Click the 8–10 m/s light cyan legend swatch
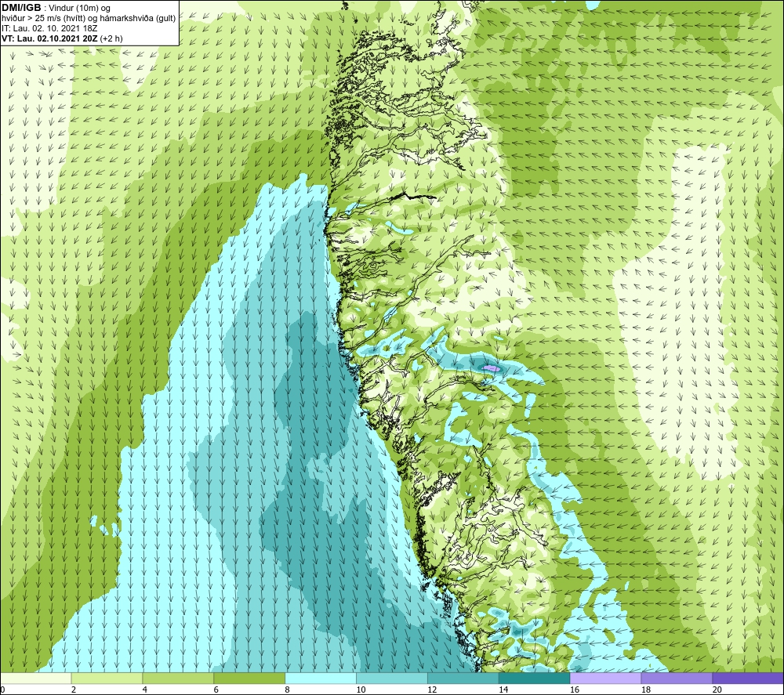784x695 pixels. tap(321, 678)
